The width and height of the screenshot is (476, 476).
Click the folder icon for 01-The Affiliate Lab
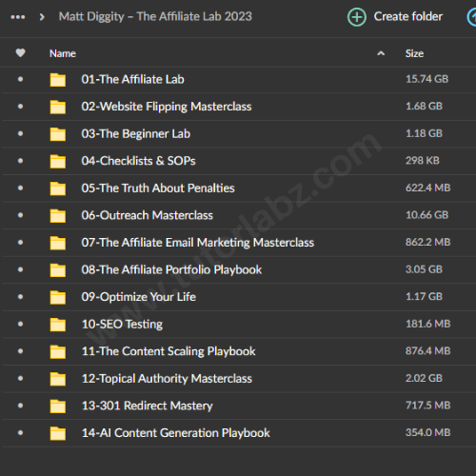coord(58,80)
